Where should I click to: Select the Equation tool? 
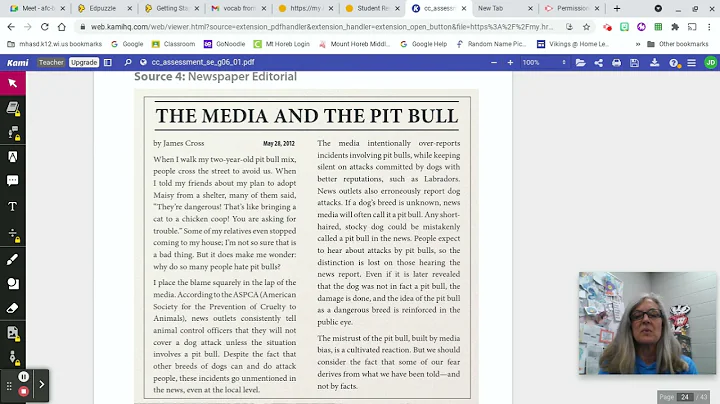[x=12, y=234]
